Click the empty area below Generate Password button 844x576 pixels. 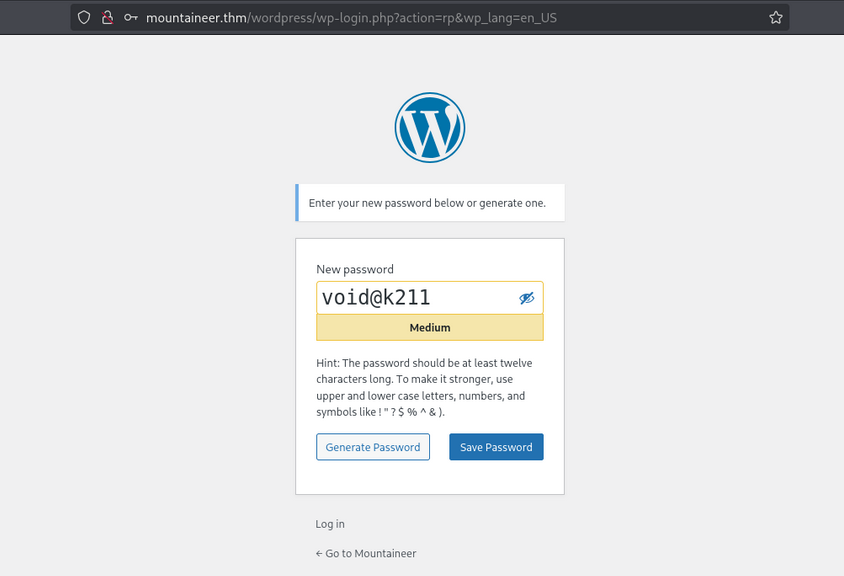[373, 477]
